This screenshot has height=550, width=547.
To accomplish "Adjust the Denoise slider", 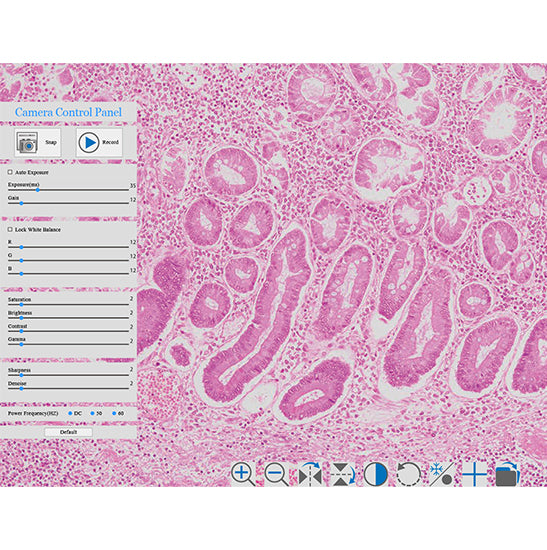I will pos(68,389).
